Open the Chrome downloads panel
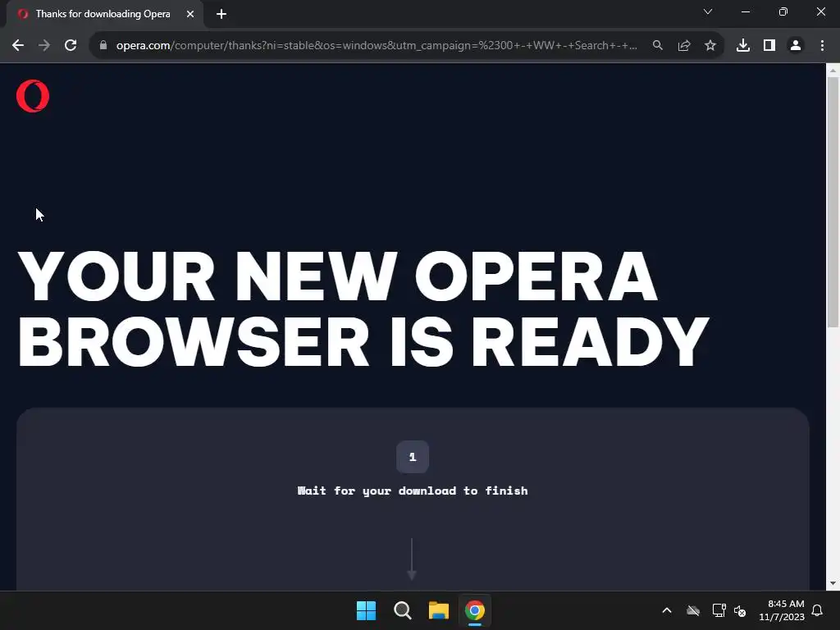This screenshot has width=840, height=630. click(x=743, y=46)
